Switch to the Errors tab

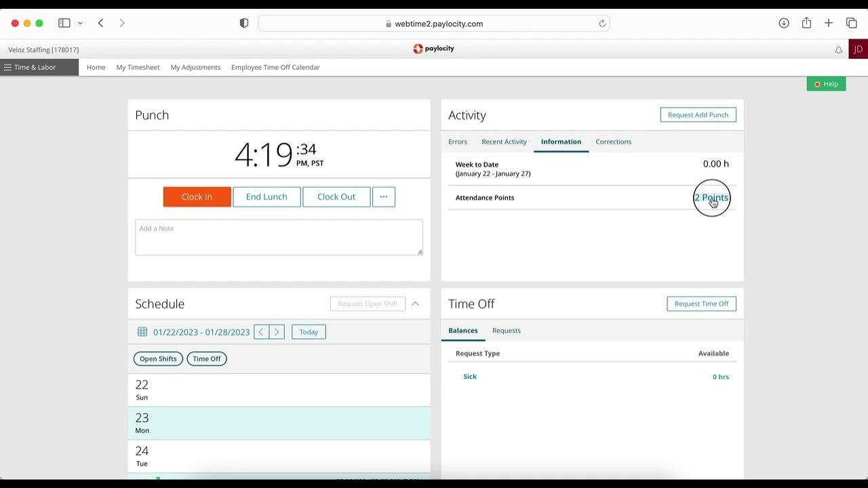coord(458,142)
